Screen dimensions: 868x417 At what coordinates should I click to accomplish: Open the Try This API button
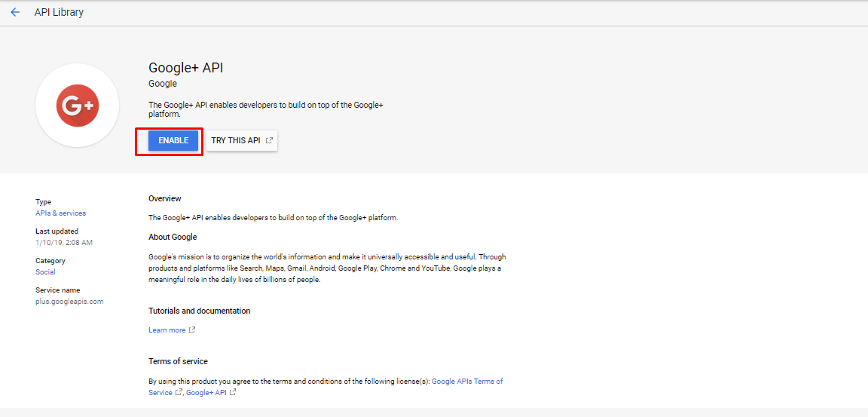point(242,141)
